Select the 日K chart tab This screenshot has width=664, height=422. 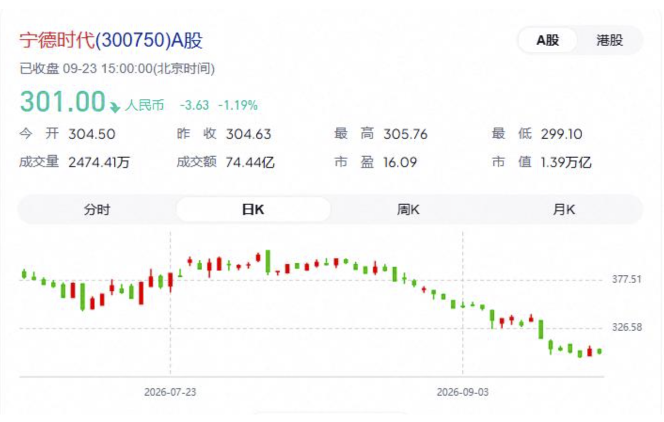(x=253, y=210)
